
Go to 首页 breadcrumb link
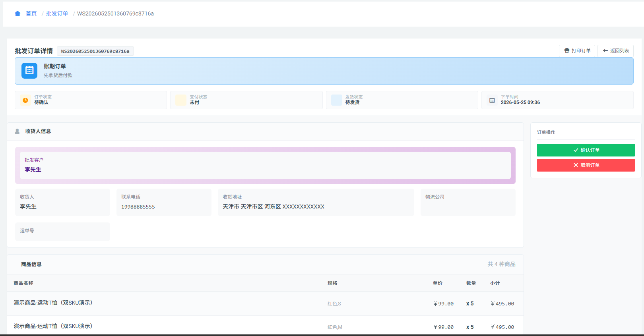31,14
